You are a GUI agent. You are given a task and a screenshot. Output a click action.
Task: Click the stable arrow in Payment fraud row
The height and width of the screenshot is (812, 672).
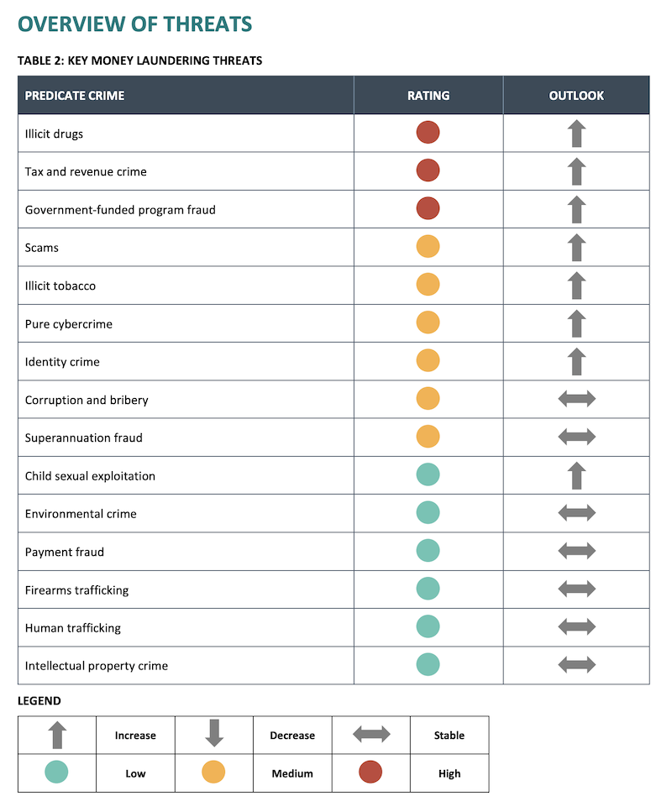(x=576, y=551)
